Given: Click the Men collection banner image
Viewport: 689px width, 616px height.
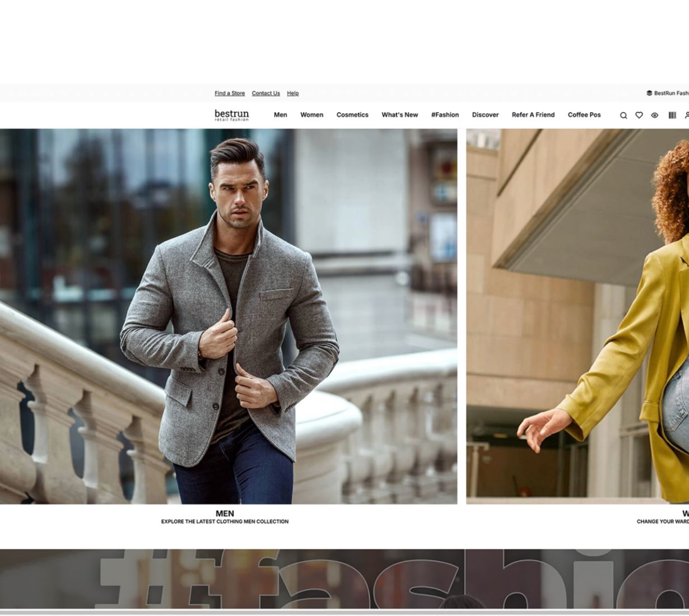Looking at the screenshot, I should click(229, 316).
